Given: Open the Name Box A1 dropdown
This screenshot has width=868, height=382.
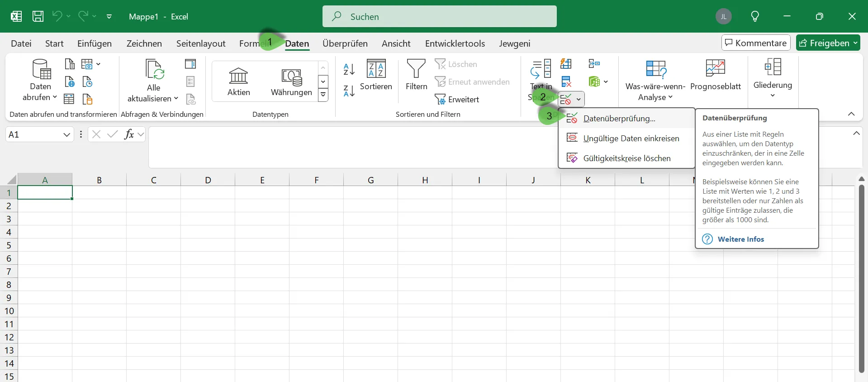Looking at the screenshot, I should coord(66,134).
